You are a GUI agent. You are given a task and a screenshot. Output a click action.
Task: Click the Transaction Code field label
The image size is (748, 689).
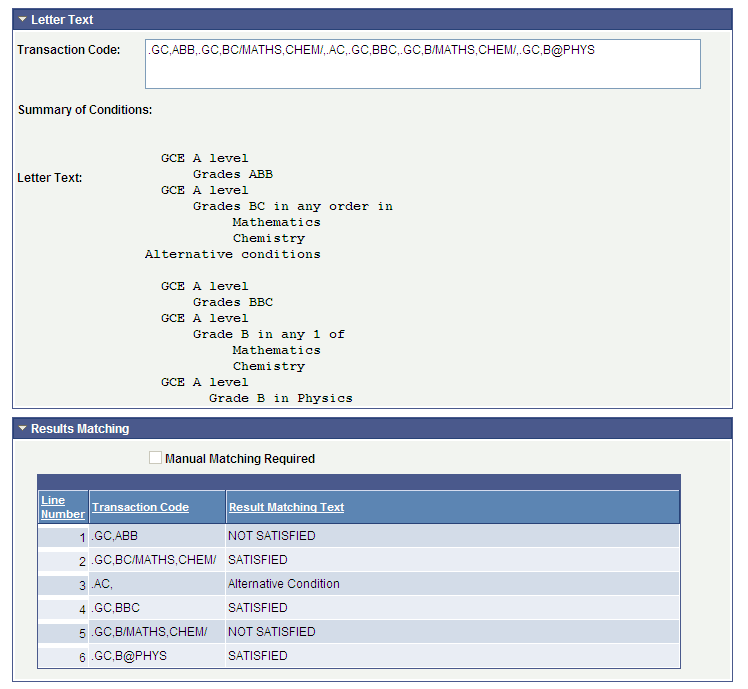(69, 50)
